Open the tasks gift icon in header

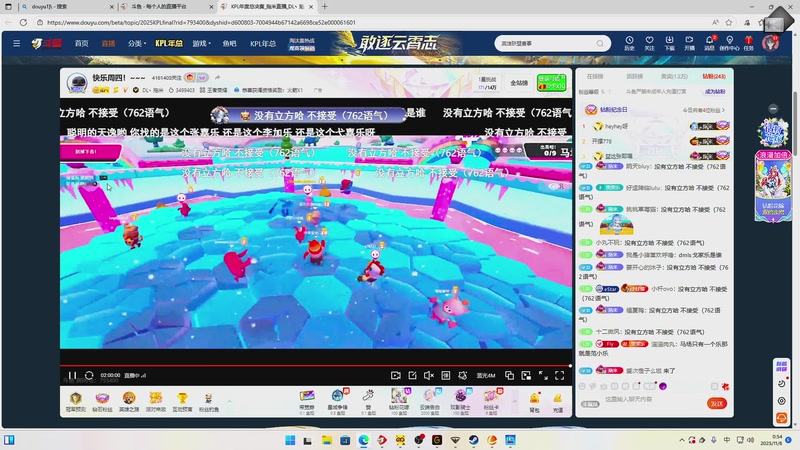point(748,43)
